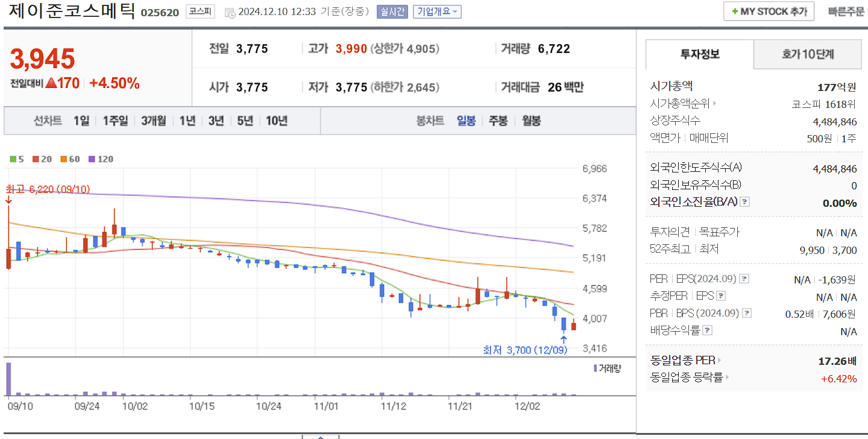The height and width of the screenshot is (439, 868).
Task: Click the EPS(2024.09) question mark icon
Action: tap(743, 279)
